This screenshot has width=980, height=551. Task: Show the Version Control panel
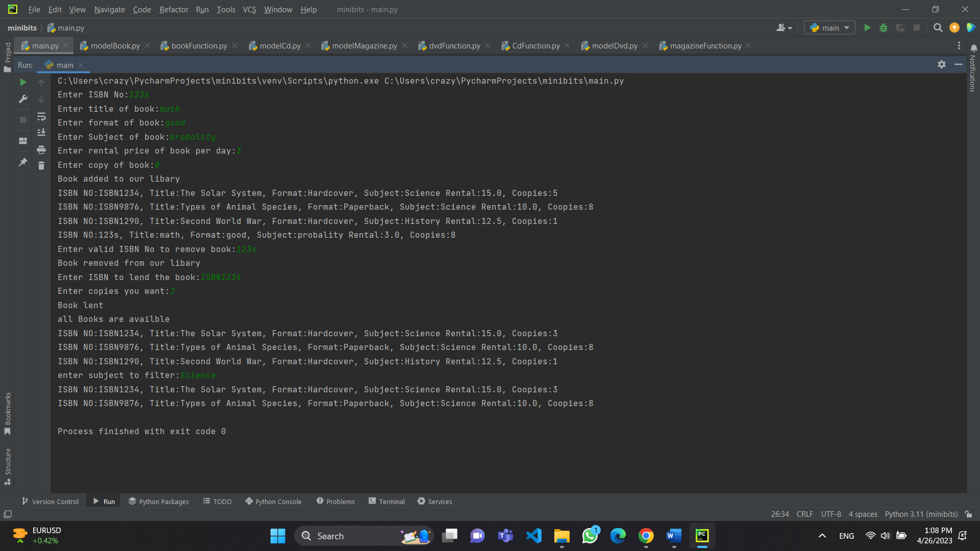click(x=50, y=502)
